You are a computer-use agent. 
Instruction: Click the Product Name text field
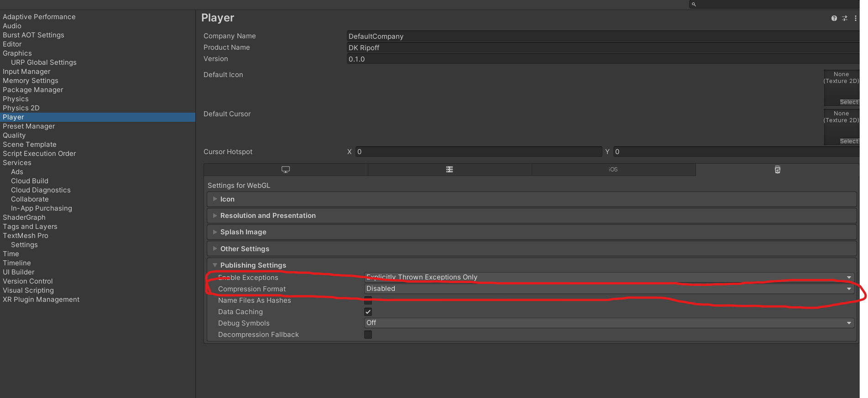coord(602,48)
